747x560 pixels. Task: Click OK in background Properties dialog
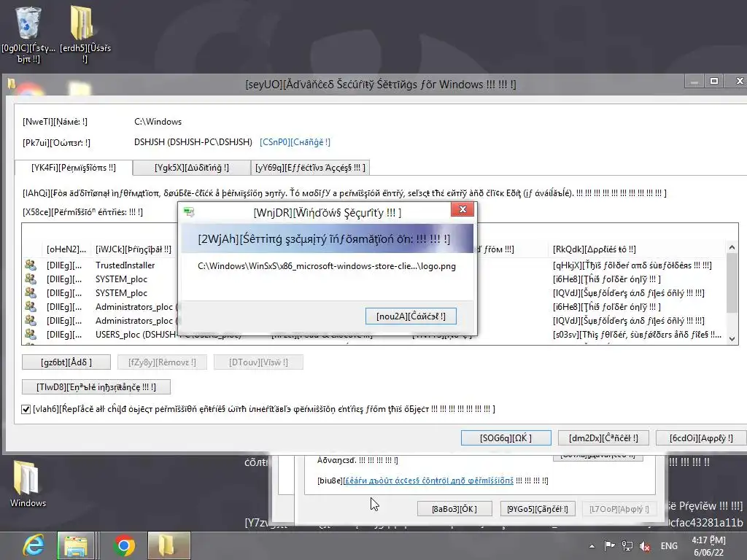pyautogui.click(x=454, y=508)
